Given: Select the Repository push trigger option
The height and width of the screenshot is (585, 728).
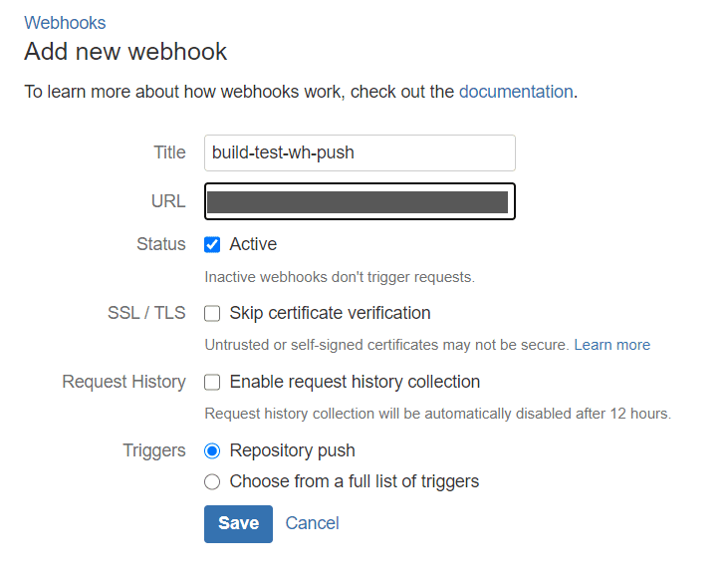Looking at the screenshot, I should (212, 451).
